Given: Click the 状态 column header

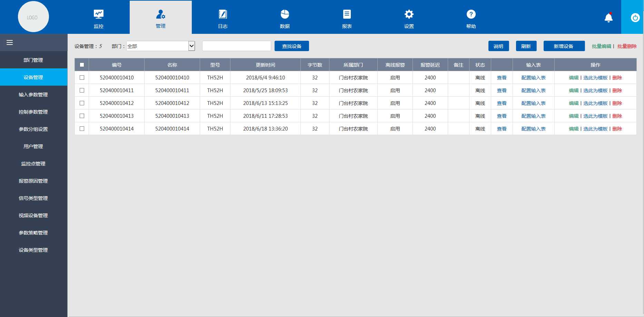Looking at the screenshot, I should coord(480,65).
